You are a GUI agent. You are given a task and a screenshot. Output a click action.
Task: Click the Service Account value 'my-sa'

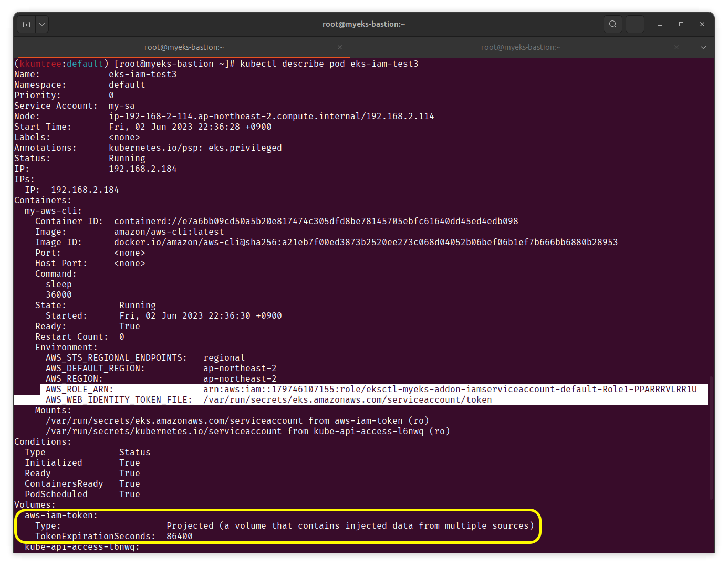(122, 106)
